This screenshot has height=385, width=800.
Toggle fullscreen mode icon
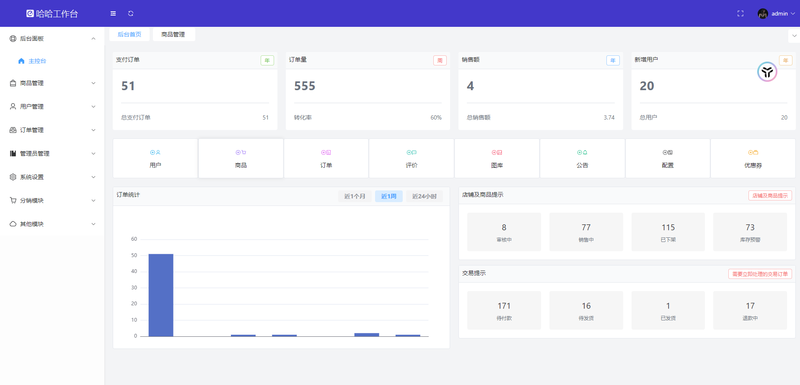coord(740,14)
